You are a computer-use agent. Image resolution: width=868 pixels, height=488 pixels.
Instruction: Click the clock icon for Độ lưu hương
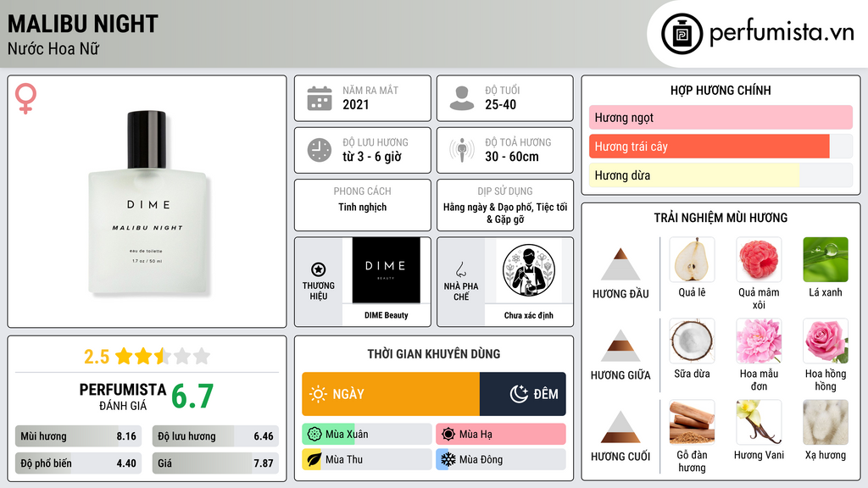(x=320, y=150)
